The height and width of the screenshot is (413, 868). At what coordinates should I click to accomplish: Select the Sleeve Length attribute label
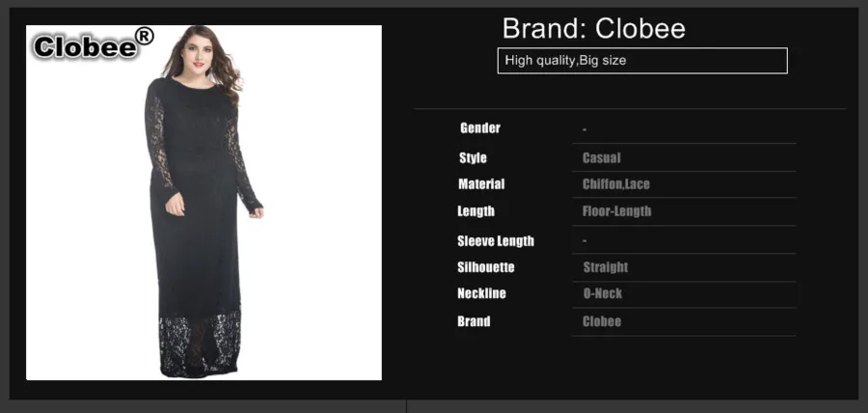(x=496, y=241)
